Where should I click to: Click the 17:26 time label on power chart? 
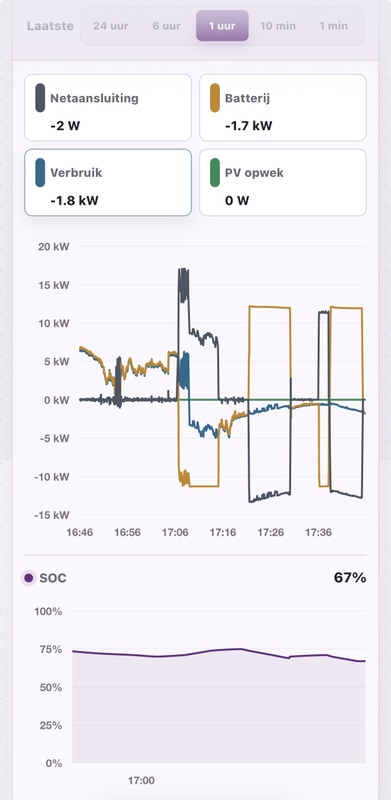click(x=271, y=533)
